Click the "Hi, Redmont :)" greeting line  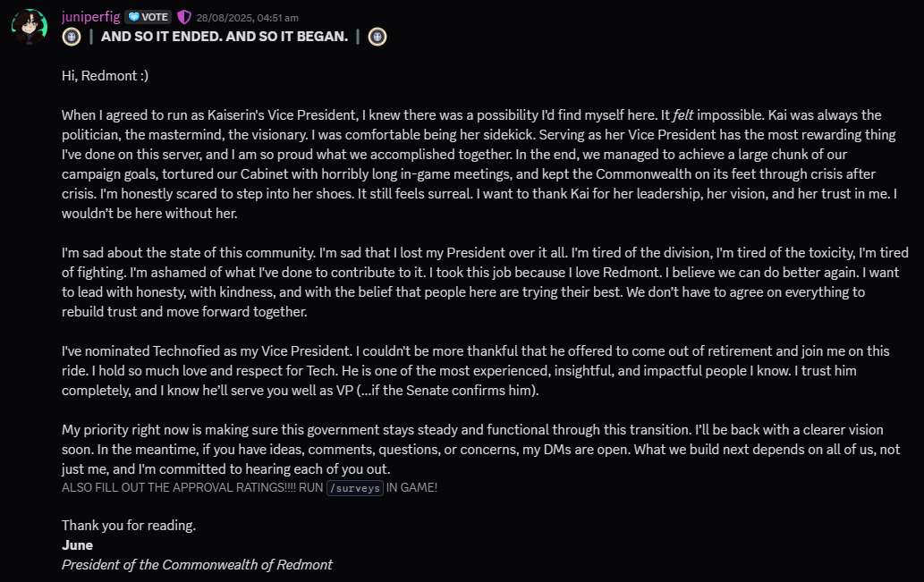(105, 76)
